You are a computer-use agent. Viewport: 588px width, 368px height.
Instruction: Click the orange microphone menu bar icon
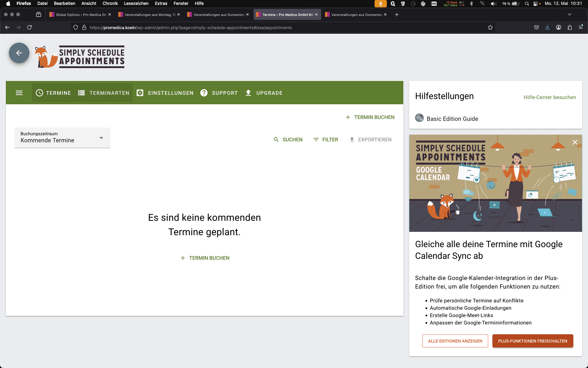pyautogui.click(x=381, y=4)
